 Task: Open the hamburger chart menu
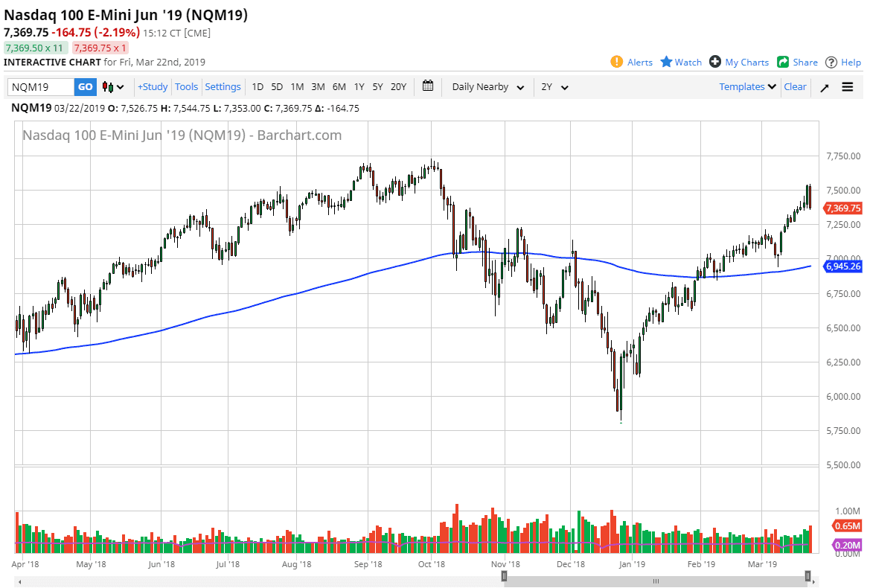848,86
